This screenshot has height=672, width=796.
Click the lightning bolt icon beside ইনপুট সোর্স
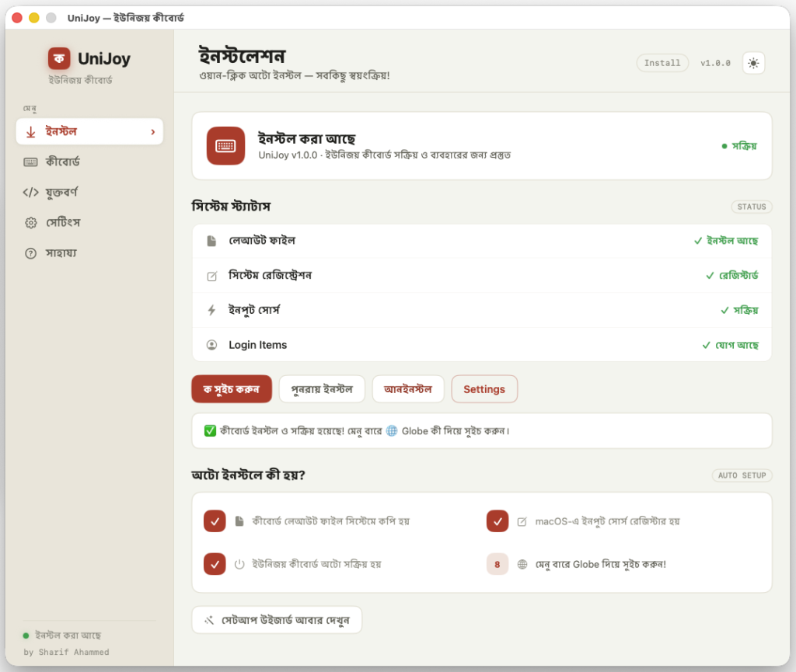[x=211, y=311]
